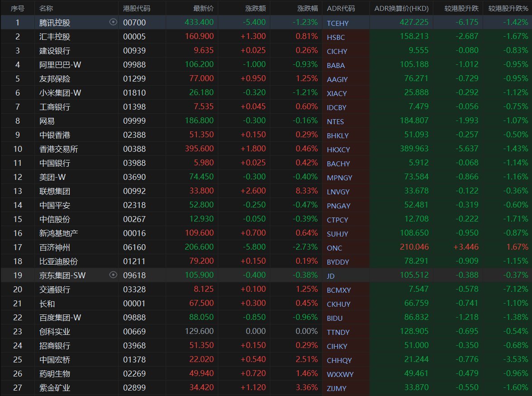Select the 中银香港 stock name

pos(55,135)
